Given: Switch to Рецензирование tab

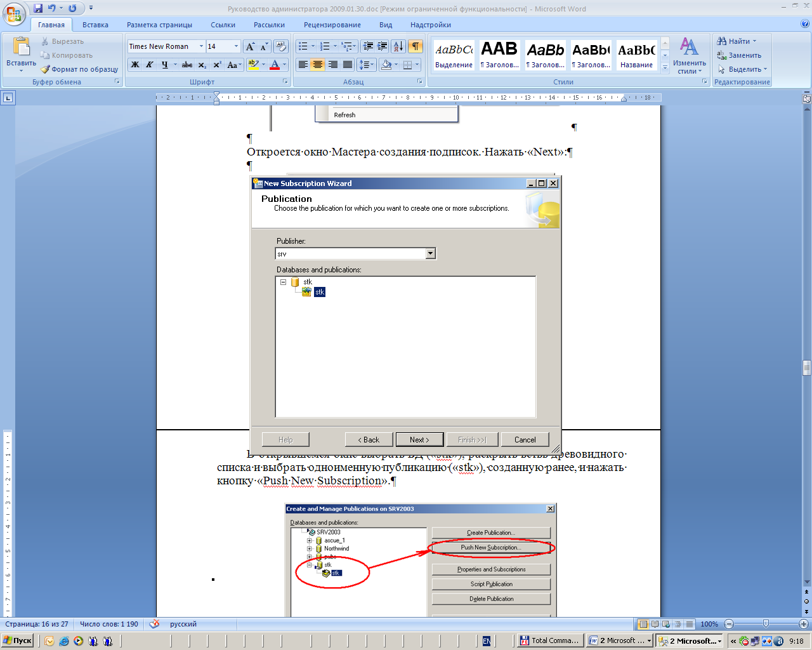Looking at the screenshot, I should (332, 25).
